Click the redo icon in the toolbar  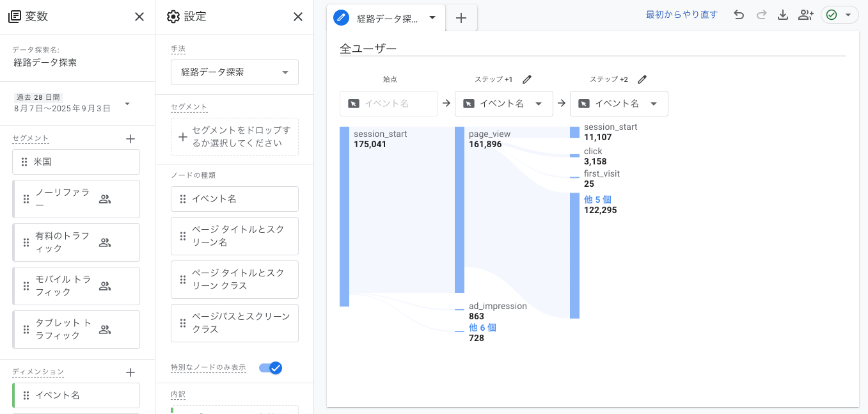(x=761, y=14)
